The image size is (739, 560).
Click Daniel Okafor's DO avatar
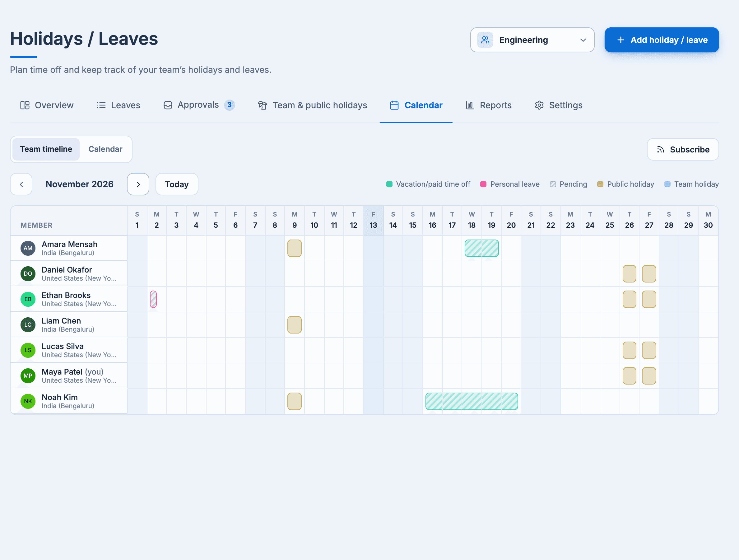tap(28, 274)
